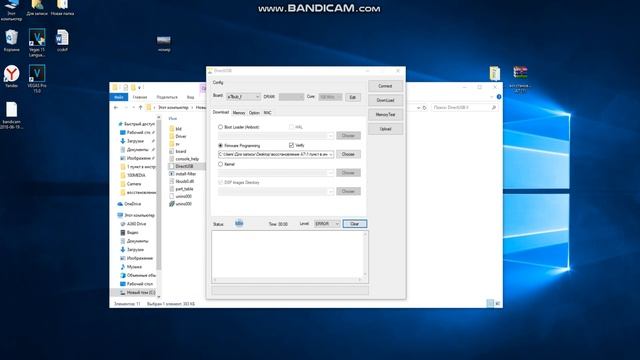
Task: Select the Kernel radio button
Action: pyautogui.click(x=220, y=164)
